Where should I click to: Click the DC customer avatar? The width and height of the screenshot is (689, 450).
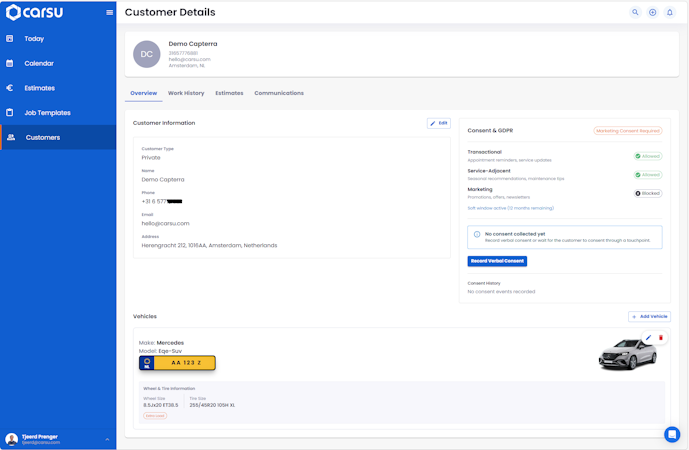(146, 54)
